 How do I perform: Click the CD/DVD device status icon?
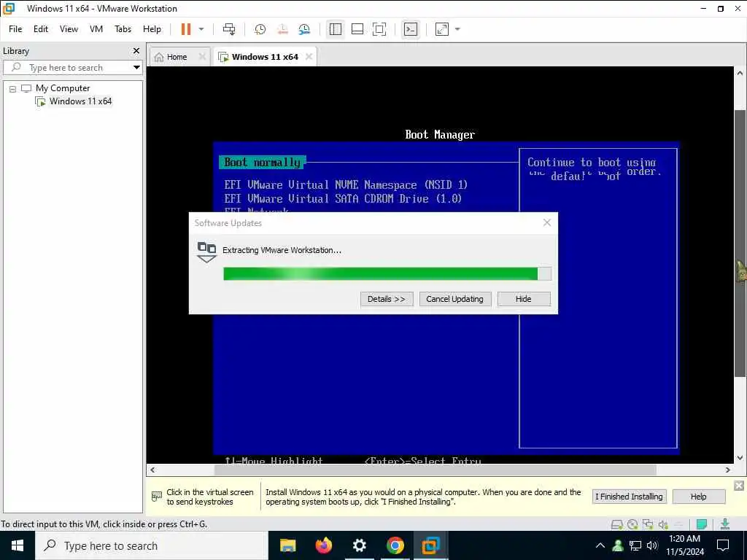tap(632, 525)
